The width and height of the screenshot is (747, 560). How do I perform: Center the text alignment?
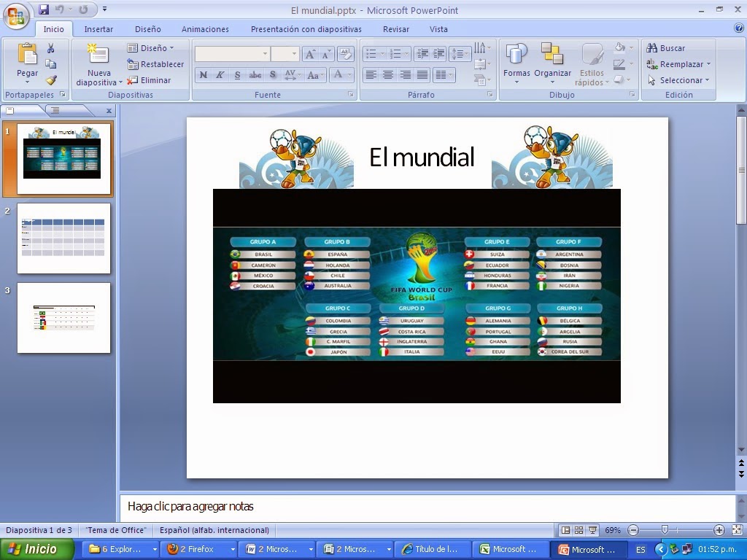tap(388, 75)
